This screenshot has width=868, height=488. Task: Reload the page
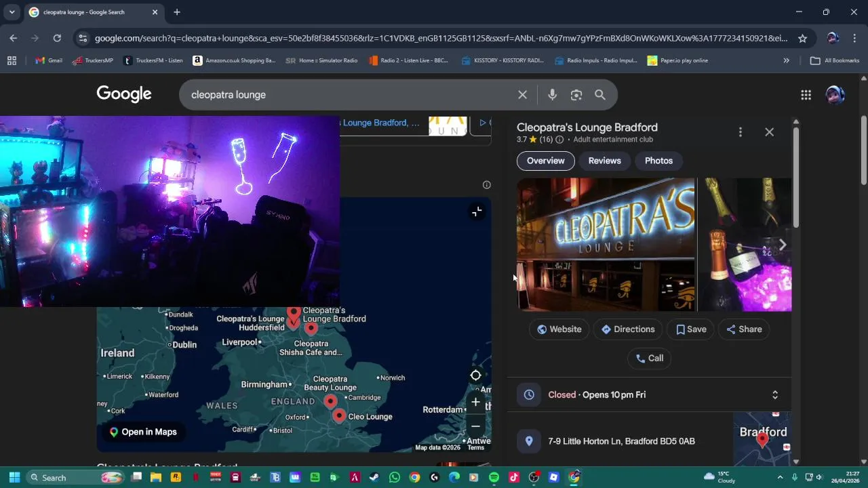click(x=57, y=39)
